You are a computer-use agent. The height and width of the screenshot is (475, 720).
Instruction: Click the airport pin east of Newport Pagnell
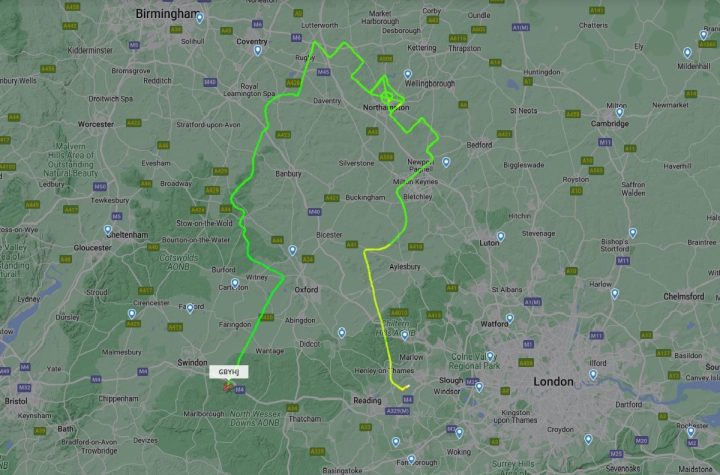point(446,162)
